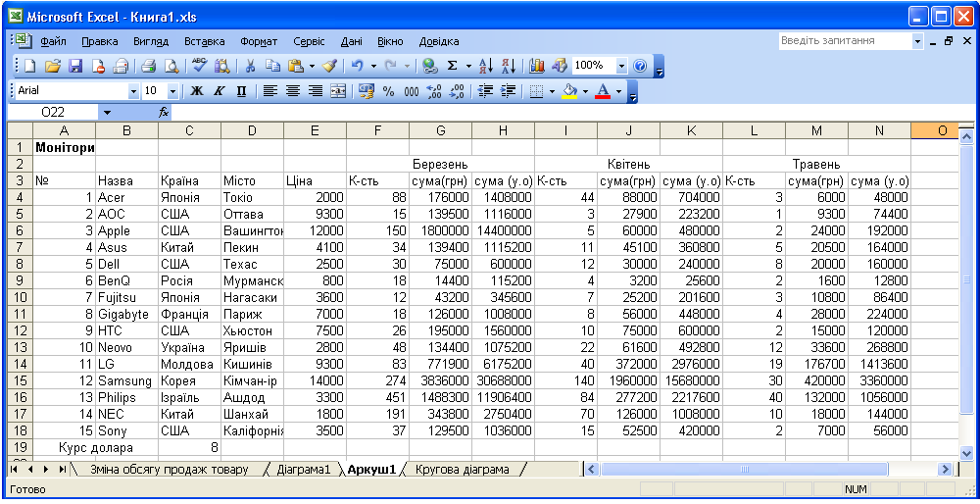Toggle bold Ж formatting
Image resolution: width=980 pixels, height=504 pixels.
(x=197, y=91)
